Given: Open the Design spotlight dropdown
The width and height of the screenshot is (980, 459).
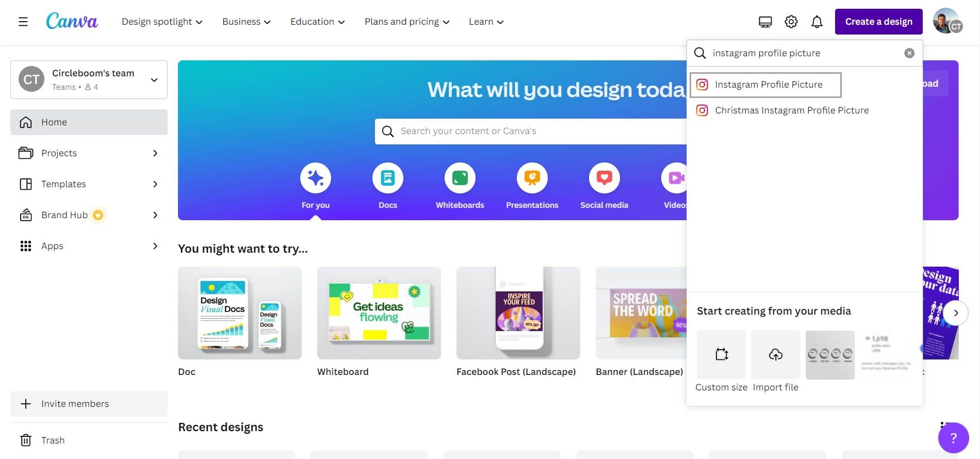Looking at the screenshot, I should [x=162, y=22].
